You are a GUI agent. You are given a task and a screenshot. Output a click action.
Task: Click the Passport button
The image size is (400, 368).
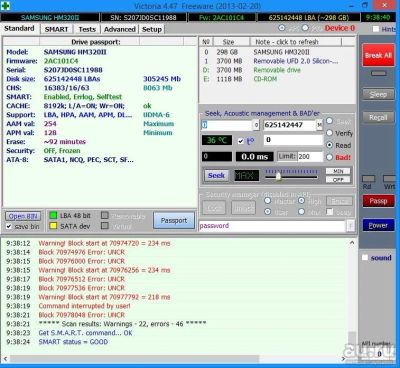tap(174, 220)
